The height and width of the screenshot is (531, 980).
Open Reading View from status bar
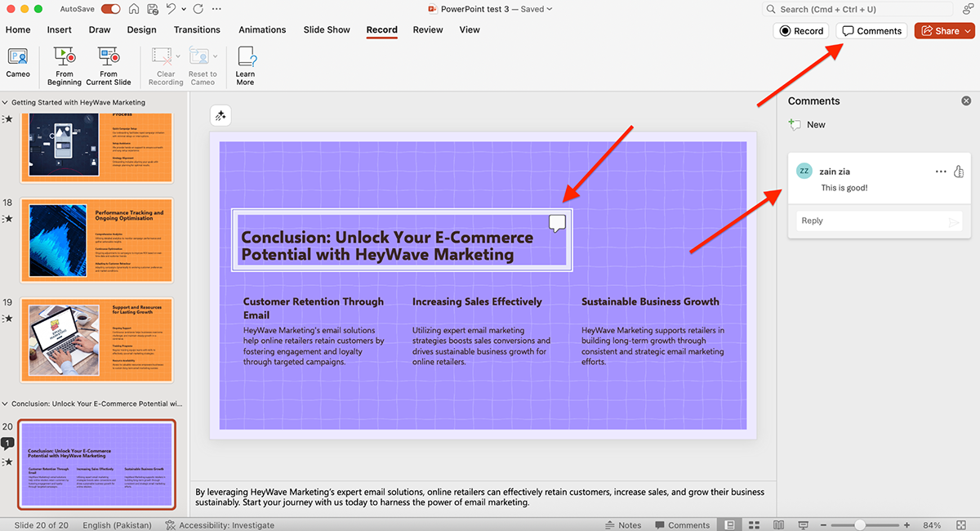[779, 524]
